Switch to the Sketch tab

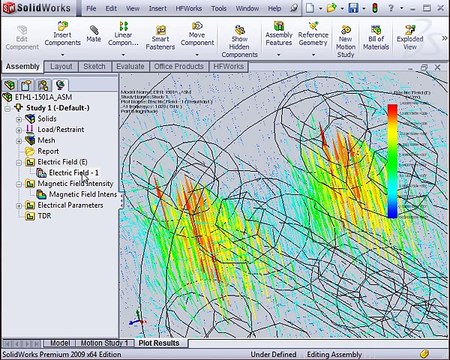[x=94, y=67]
